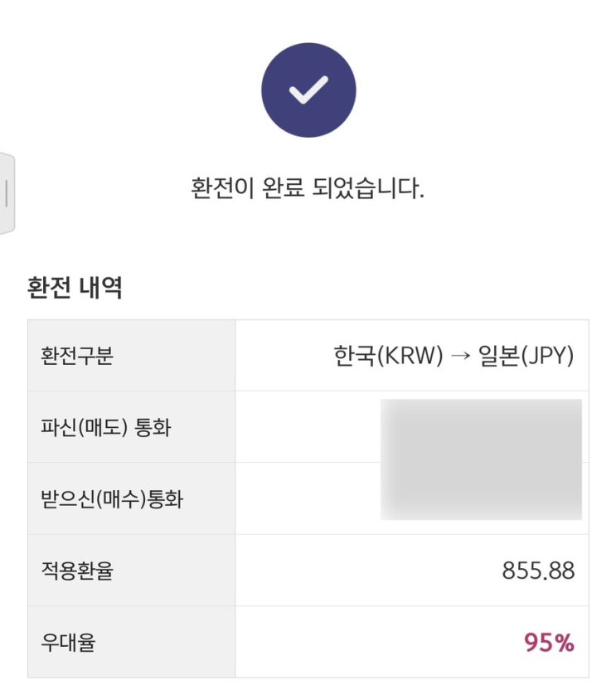
Task: Click the white check inside the circle
Action: coord(308,90)
